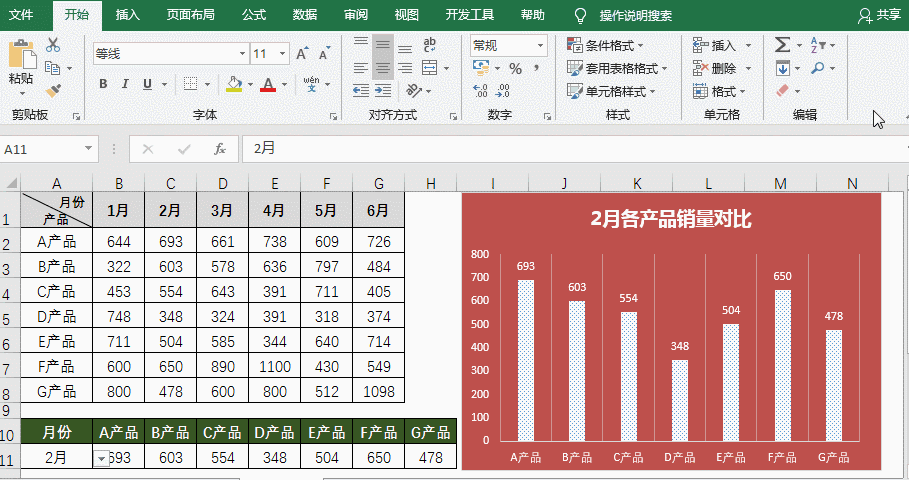909x480 pixels.
Task: Toggle Align Left in alignment group
Action: (361, 68)
